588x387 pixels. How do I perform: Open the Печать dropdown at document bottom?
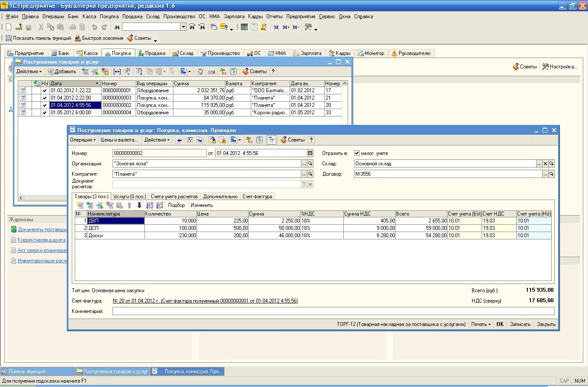click(x=481, y=324)
